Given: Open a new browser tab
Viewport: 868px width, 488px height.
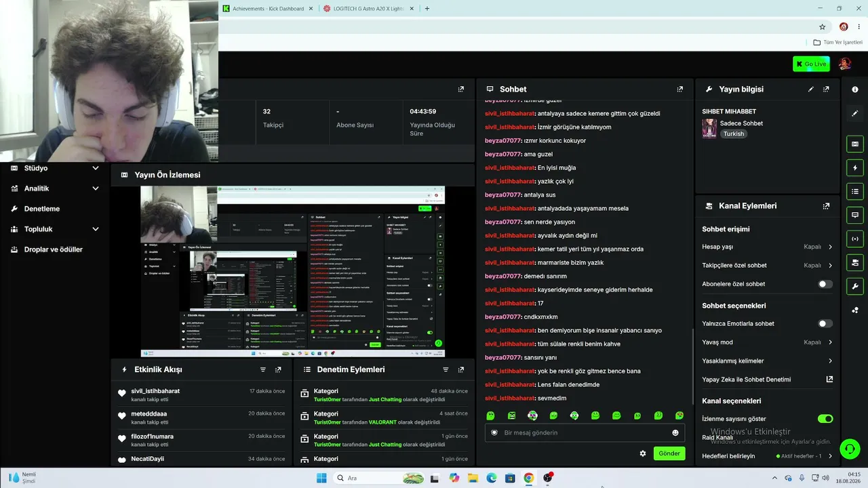Looking at the screenshot, I should click(427, 9).
